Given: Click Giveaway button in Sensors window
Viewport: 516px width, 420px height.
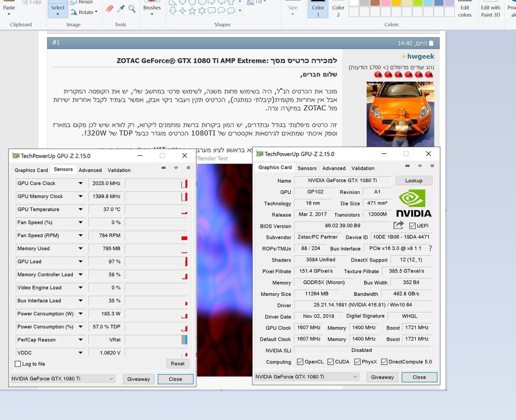Looking at the screenshot, I should [138, 379].
